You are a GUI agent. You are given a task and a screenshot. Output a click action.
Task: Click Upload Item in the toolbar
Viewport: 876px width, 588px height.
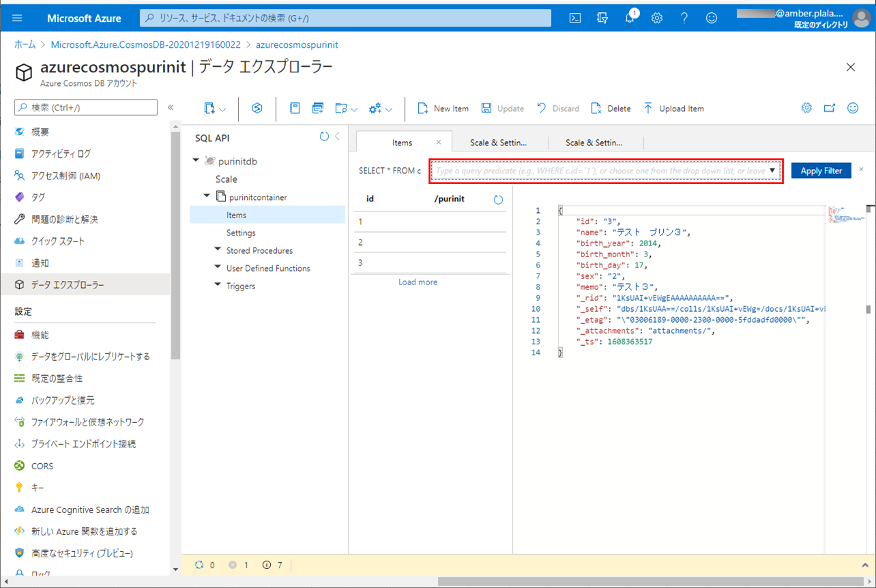click(x=673, y=108)
